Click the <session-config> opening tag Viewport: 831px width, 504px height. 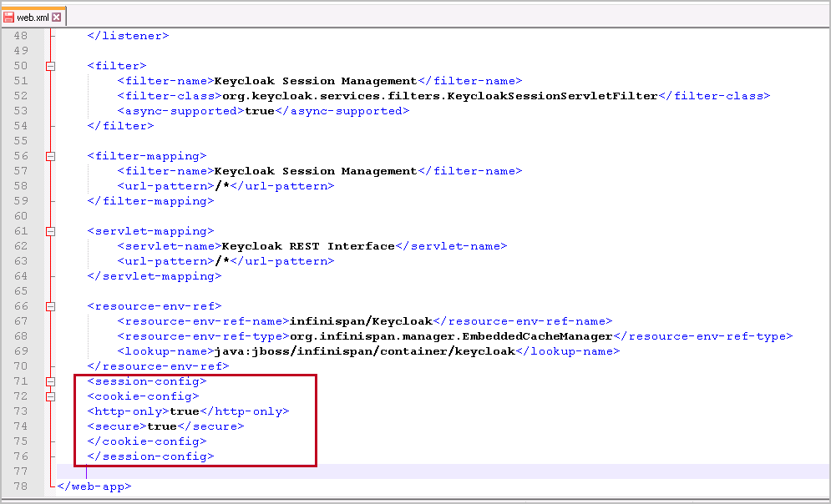pos(147,381)
